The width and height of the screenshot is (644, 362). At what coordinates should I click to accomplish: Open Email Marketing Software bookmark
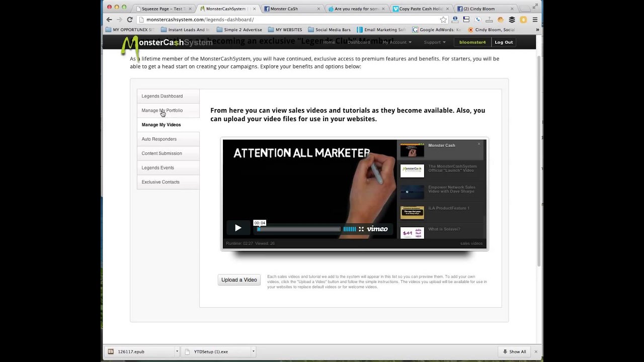pyautogui.click(x=381, y=30)
